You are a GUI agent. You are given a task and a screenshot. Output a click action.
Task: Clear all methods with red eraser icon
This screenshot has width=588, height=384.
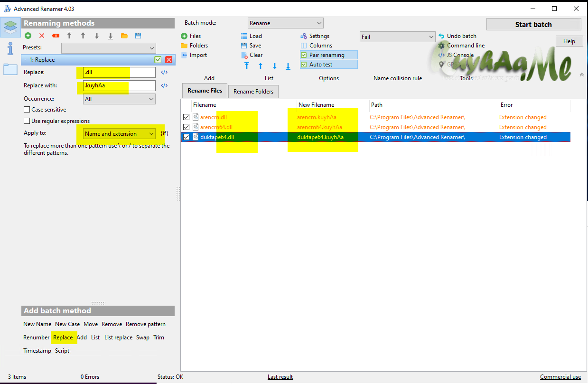pos(56,36)
